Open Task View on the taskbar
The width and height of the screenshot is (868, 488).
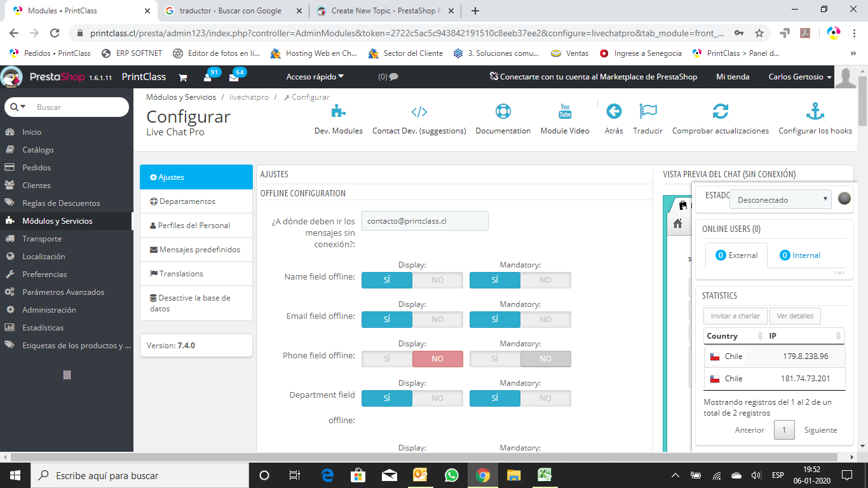[x=295, y=475]
